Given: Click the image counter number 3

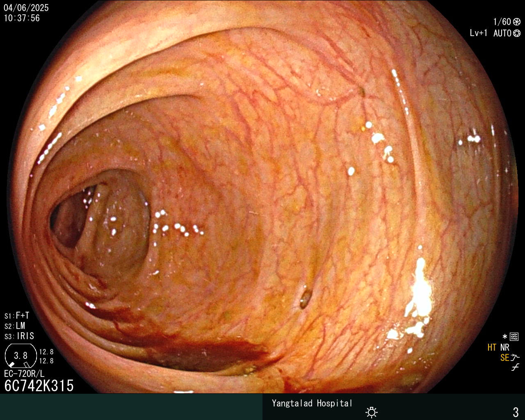Looking at the screenshot, I should 516,412.
